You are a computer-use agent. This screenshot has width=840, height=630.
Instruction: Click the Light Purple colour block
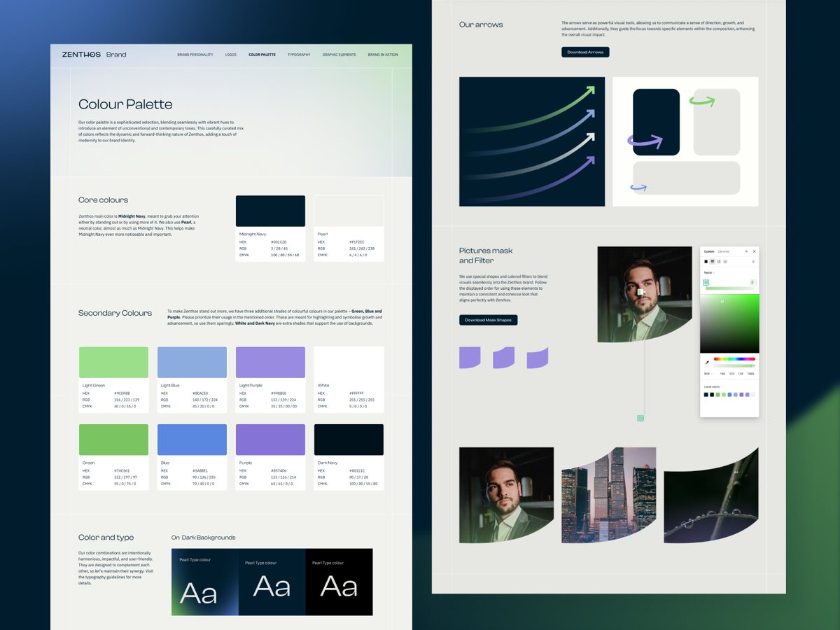[x=270, y=362]
